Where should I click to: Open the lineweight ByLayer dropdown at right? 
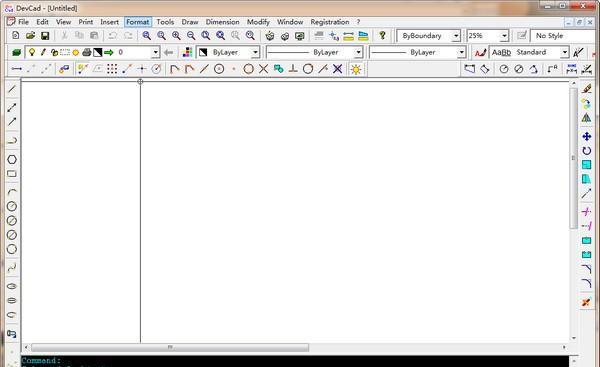click(x=461, y=52)
